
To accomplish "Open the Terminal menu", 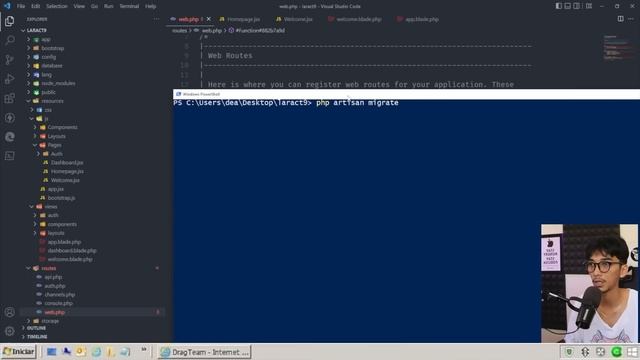I will click(x=129, y=6).
